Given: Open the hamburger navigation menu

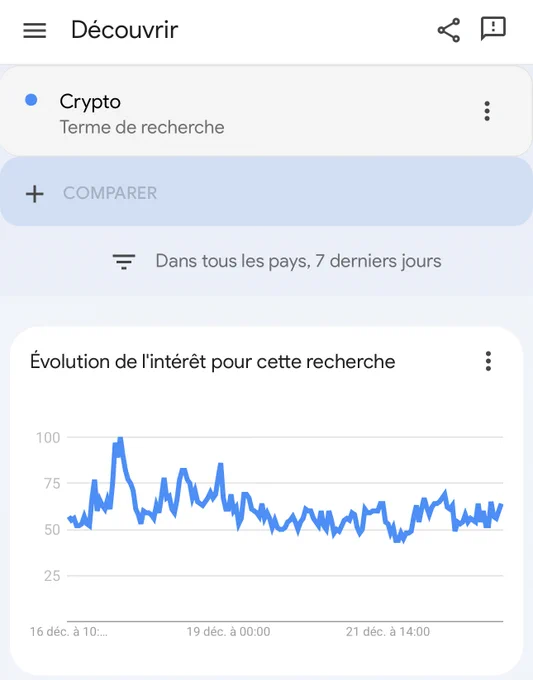Looking at the screenshot, I should [34, 30].
